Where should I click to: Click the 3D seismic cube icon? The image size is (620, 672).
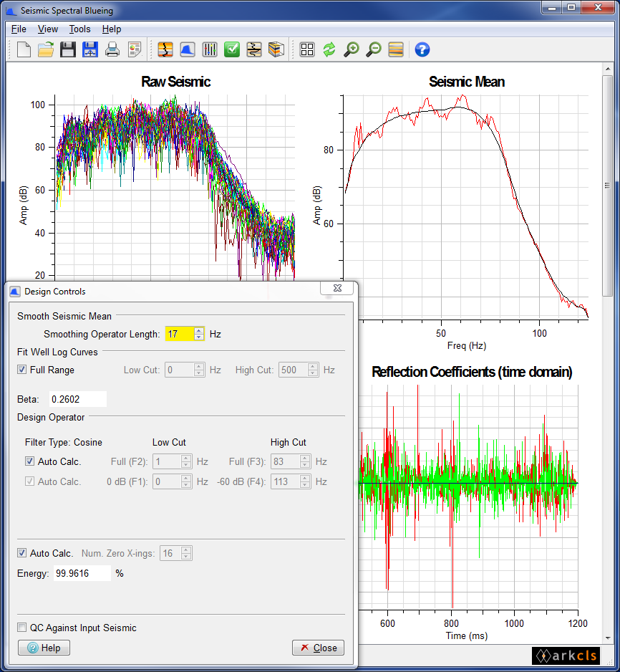[x=276, y=49]
